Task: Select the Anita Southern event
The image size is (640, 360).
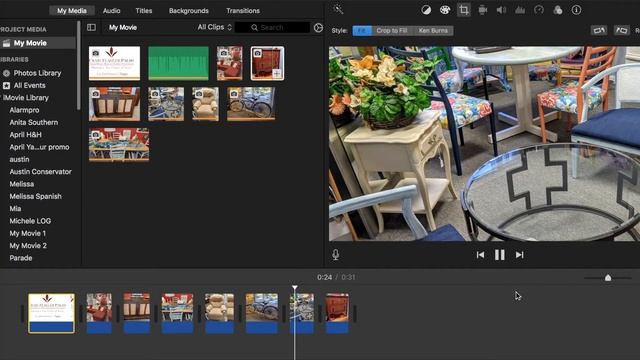Action: (x=34, y=122)
